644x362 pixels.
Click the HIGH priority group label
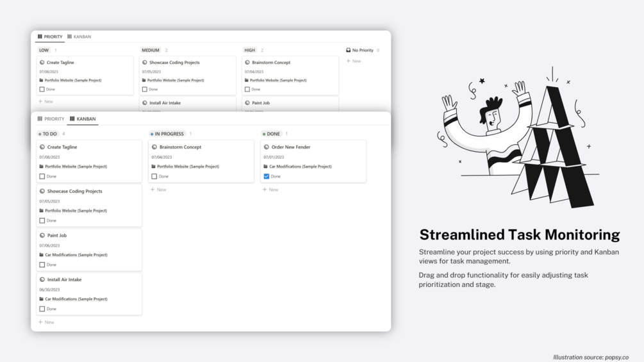click(250, 50)
